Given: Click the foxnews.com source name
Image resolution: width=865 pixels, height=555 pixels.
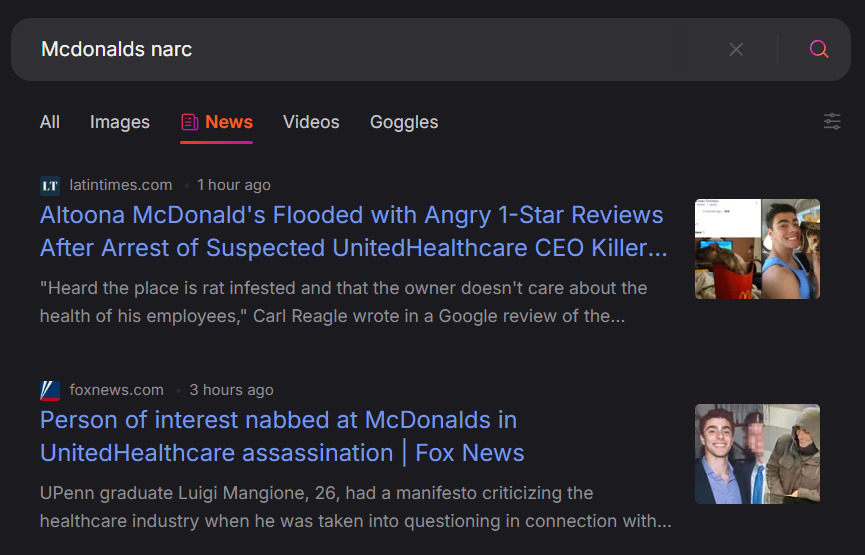Looking at the screenshot, I should (x=116, y=390).
